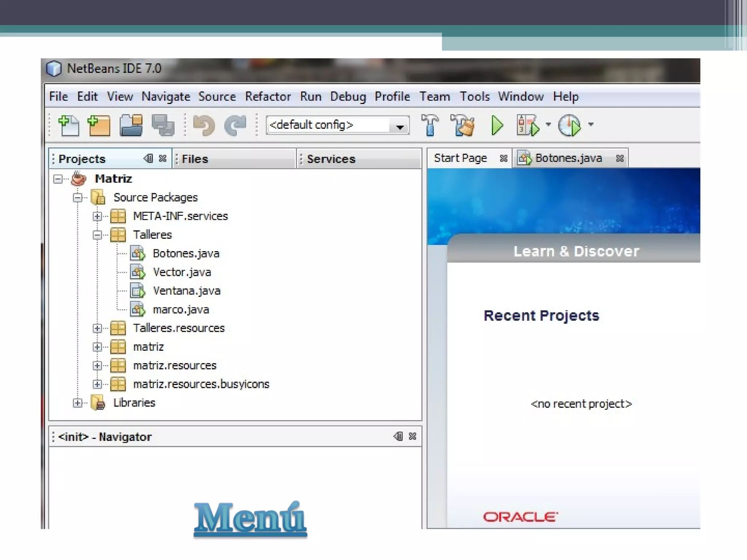The height and width of the screenshot is (560, 747).
Task: Click the Open Project folder icon
Action: click(131, 125)
